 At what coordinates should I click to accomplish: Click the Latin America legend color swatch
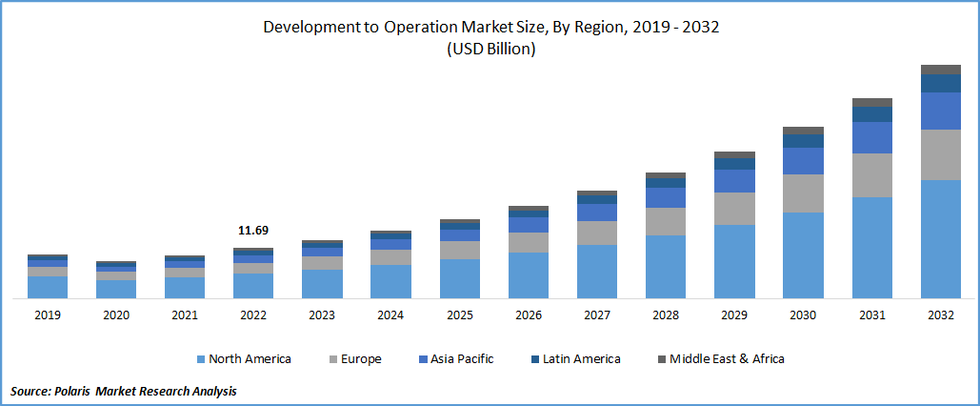(535, 359)
